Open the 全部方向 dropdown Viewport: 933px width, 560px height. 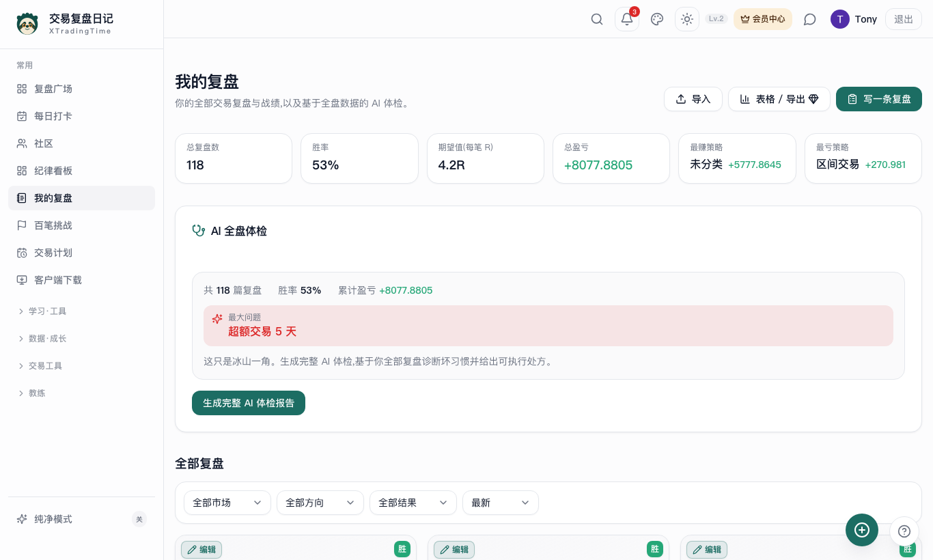(x=320, y=503)
